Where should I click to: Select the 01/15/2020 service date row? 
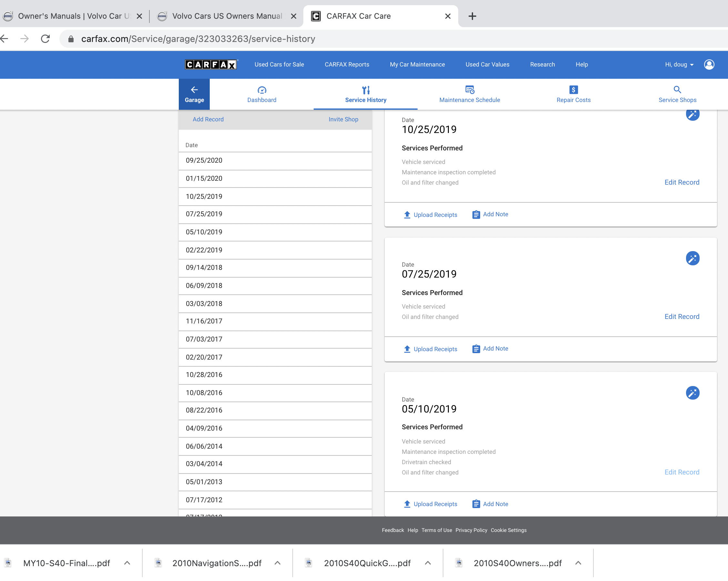pos(275,179)
